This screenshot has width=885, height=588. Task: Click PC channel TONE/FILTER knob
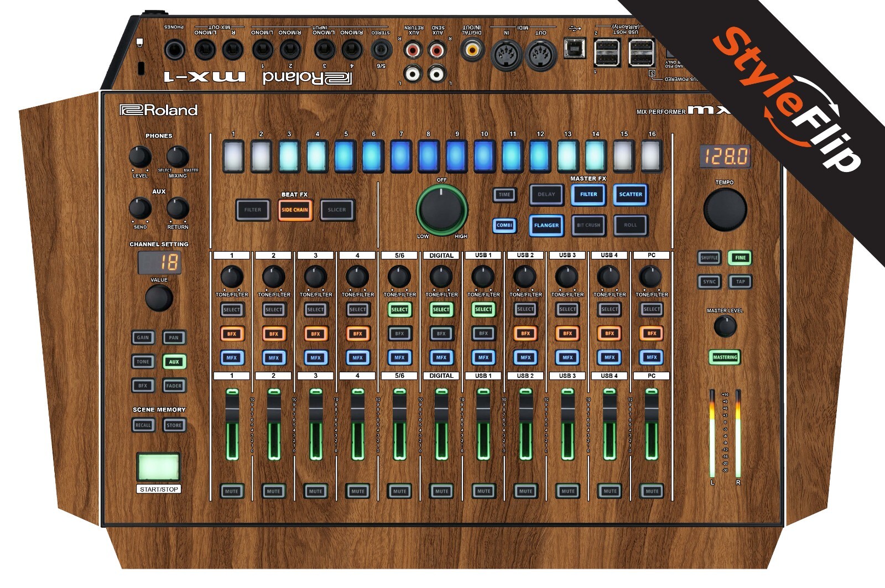coord(650,277)
